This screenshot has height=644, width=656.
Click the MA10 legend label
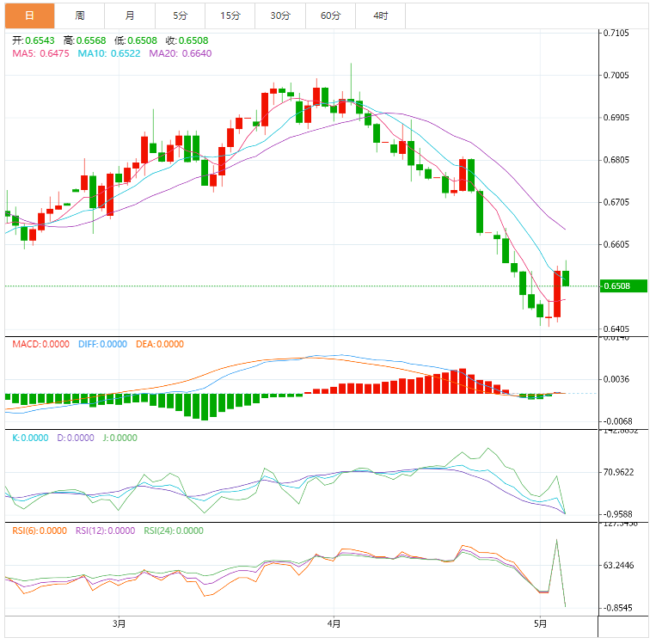click(x=109, y=53)
